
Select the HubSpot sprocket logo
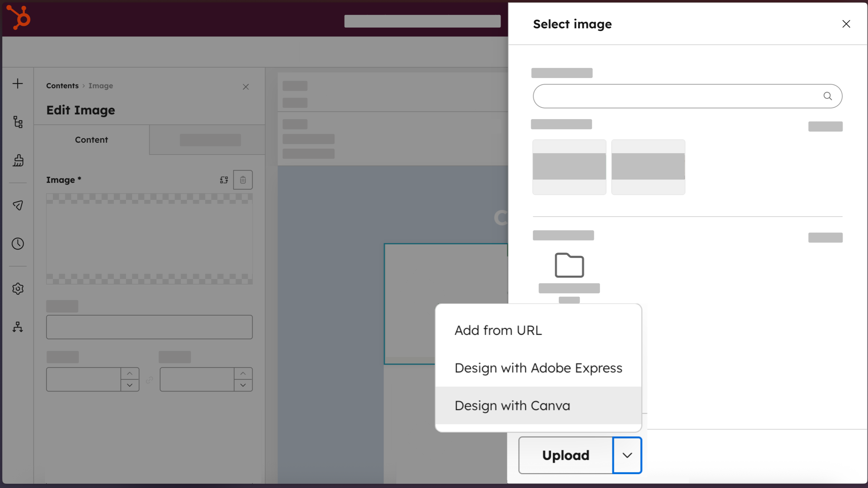18,17
